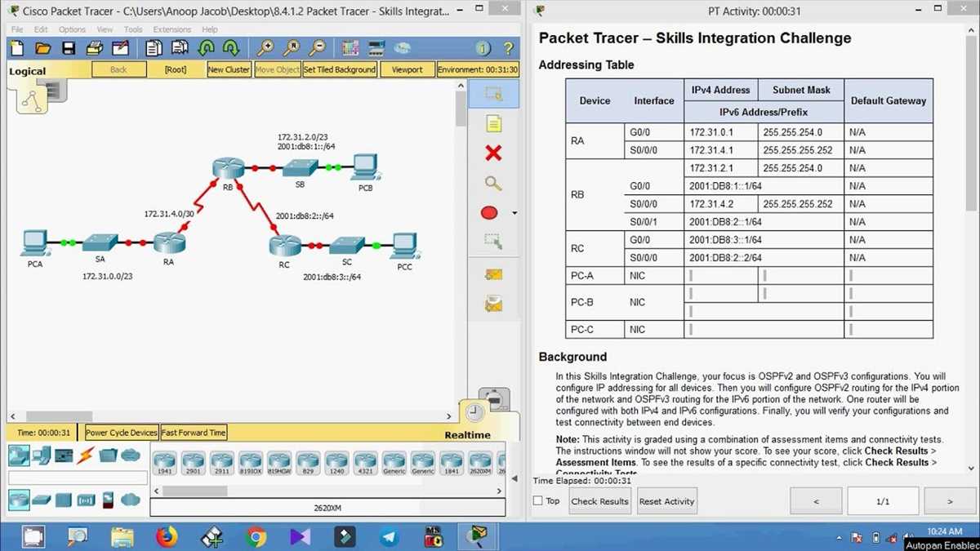Screen dimensions: 980x551
Task: Select the Resize Shape tool
Action: 492,242
